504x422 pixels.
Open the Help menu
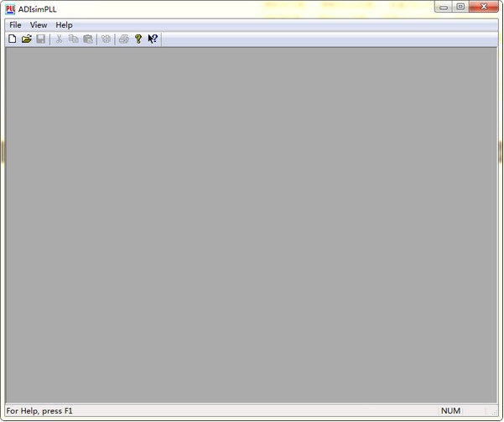(64, 25)
